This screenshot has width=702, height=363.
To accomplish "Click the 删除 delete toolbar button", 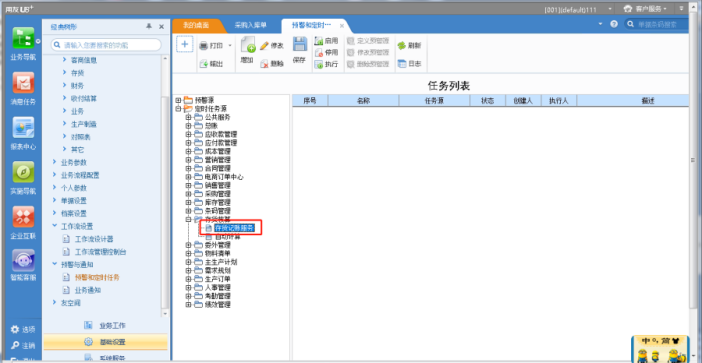I will click(x=272, y=64).
